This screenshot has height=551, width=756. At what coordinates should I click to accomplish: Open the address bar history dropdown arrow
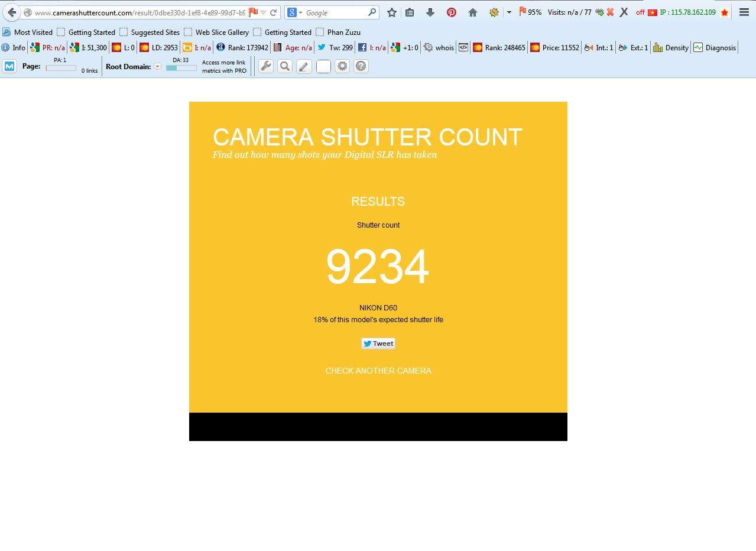pos(264,12)
